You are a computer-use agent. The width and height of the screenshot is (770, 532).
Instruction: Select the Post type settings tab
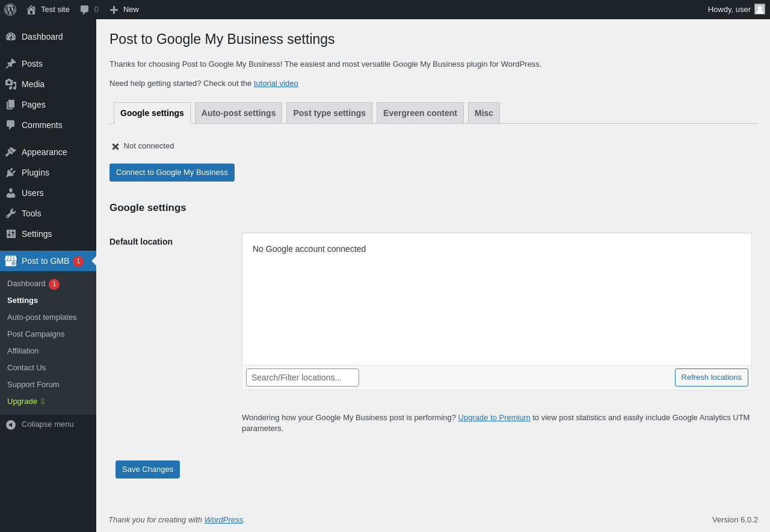(x=329, y=113)
